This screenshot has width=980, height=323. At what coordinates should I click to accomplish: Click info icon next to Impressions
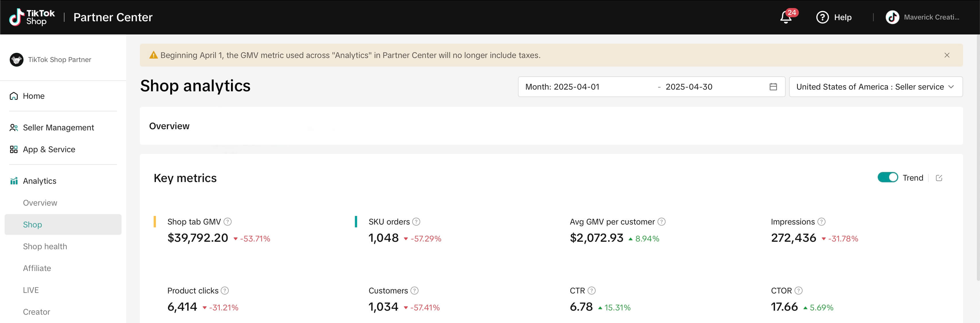821,222
